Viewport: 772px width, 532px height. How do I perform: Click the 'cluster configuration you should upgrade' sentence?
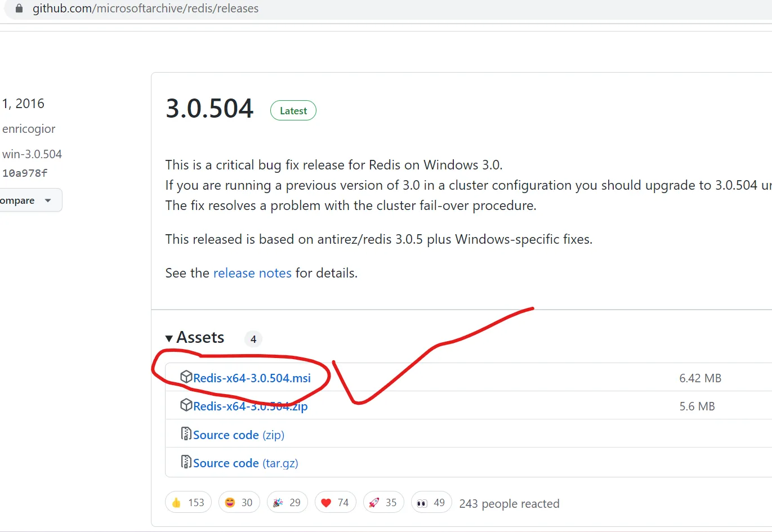(x=468, y=185)
